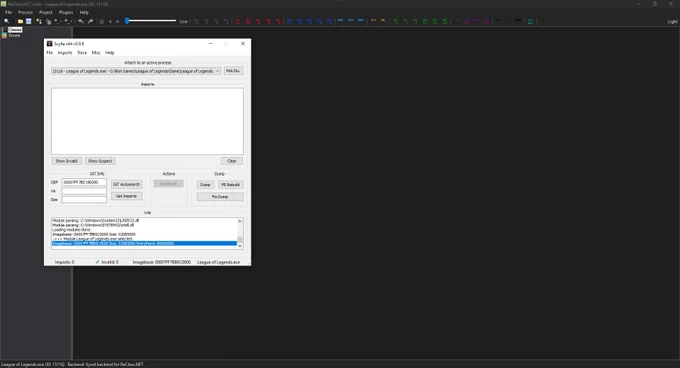This screenshot has height=368, width=680.
Task: Click the redo arrow in ReClass toolbar
Action: coord(90,21)
